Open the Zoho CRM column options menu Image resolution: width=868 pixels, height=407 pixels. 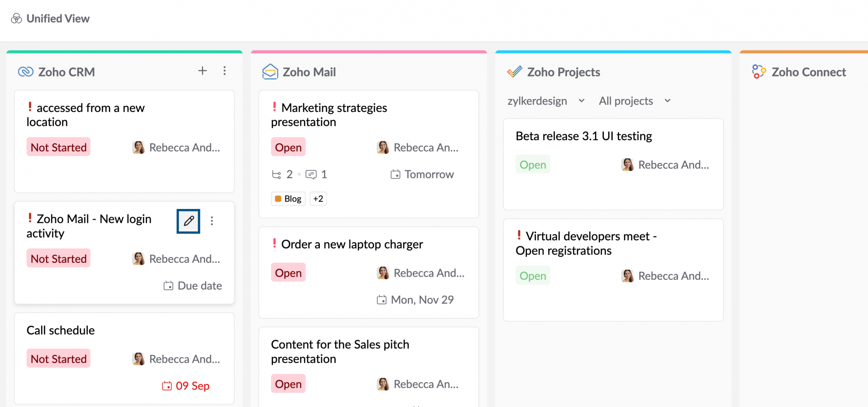pyautogui.click(x=224, y=71)
